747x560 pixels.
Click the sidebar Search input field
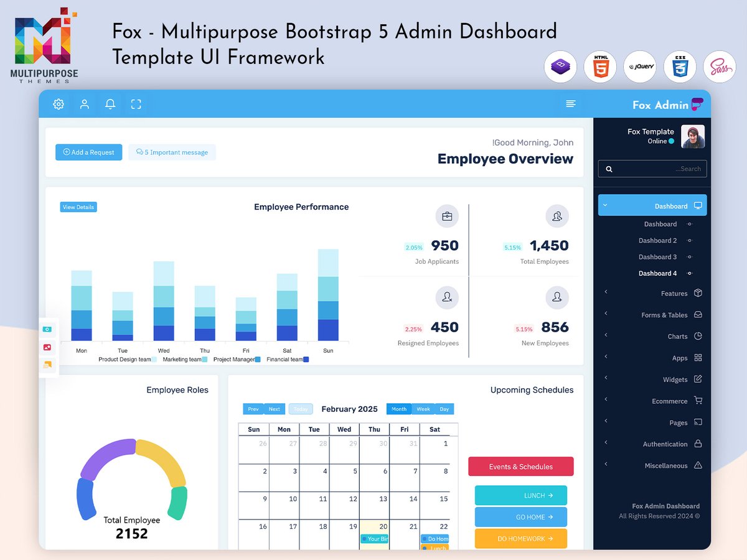coord(652,169)
